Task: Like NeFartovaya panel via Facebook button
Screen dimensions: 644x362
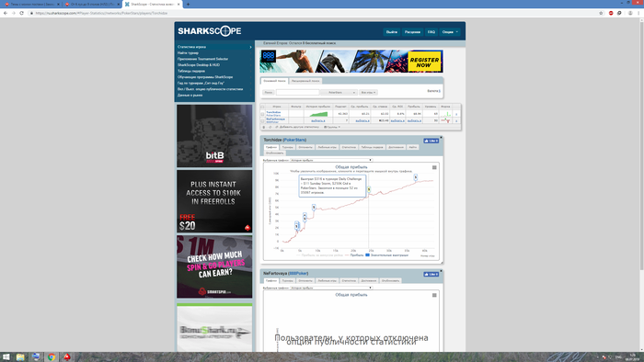Action: coord(431,275)
